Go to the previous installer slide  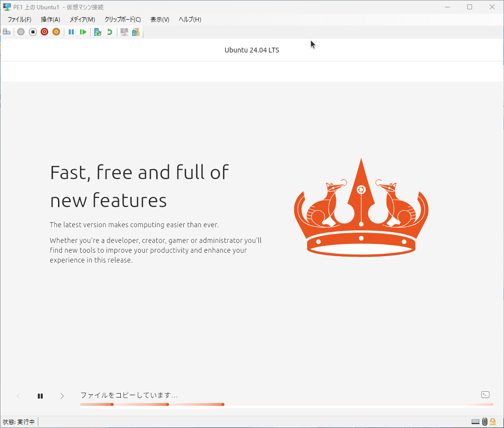pos(19,396)
